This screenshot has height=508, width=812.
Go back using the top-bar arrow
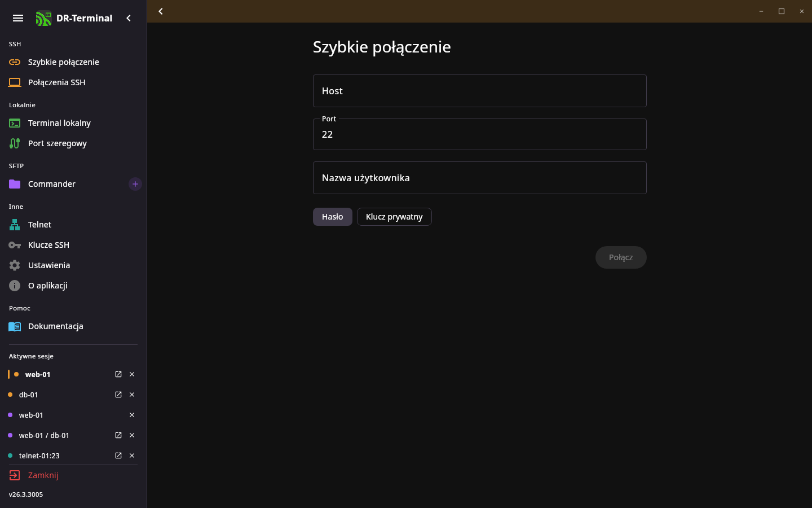click(x=161, y=11)
